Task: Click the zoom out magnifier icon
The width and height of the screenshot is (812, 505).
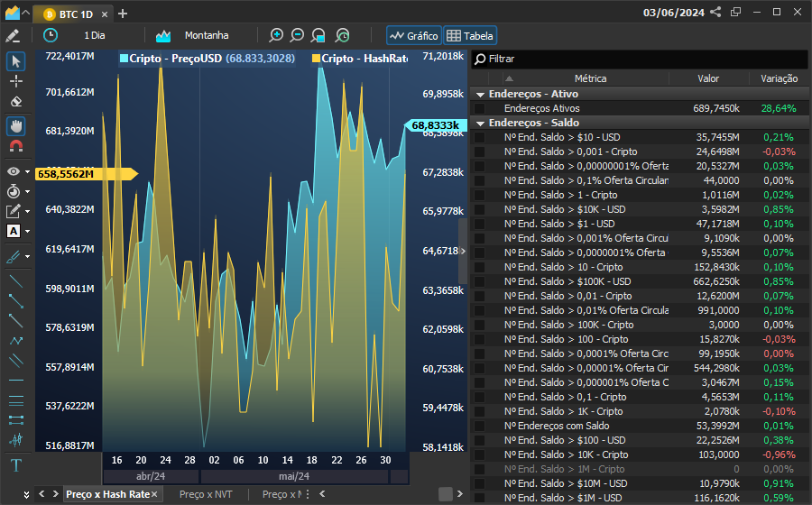Action: (297, 35)
